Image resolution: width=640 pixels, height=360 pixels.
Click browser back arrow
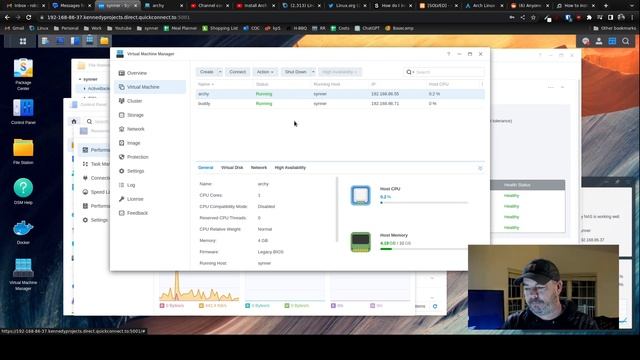[x=7, y=18]
